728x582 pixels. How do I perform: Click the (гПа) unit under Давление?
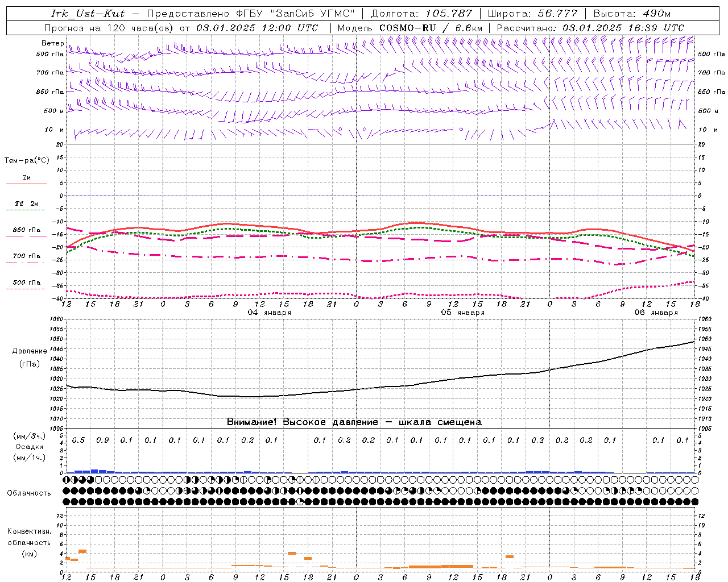30,364
